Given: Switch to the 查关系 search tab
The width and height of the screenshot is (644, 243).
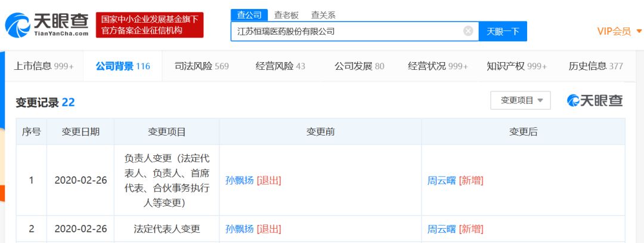Looking at the screenshot, I should pos(323,15).
